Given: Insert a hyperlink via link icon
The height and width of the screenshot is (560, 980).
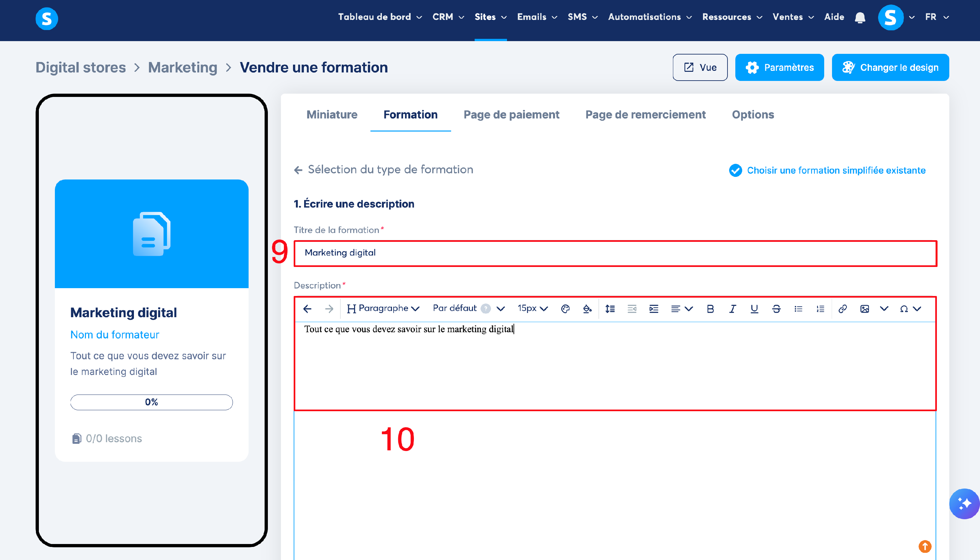Looking at the screenshot, I should point(842,309).
